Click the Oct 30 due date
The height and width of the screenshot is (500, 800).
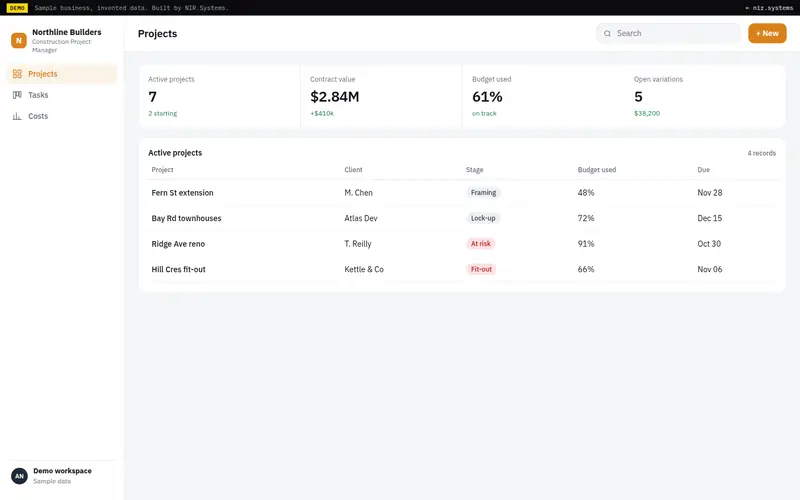click(x=709, y=244)
